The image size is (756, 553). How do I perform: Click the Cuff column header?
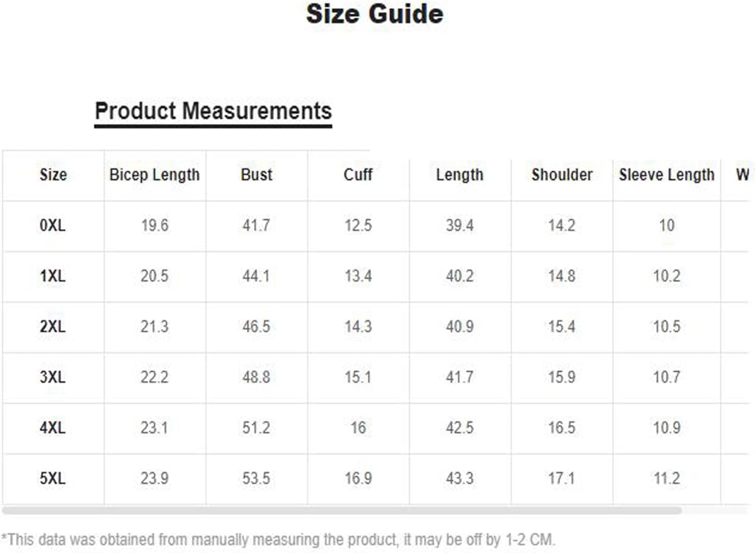358,175
